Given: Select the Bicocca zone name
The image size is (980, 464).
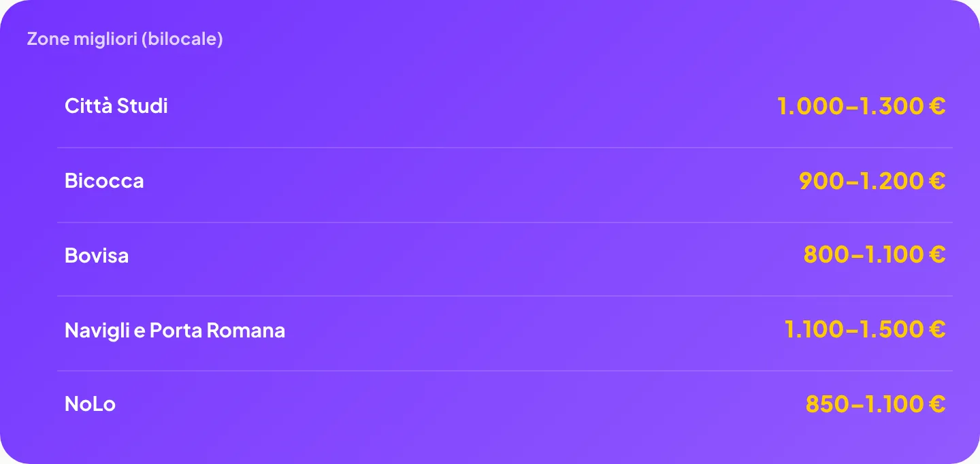Looking at the screenshot, I should [x=104, y=181].
